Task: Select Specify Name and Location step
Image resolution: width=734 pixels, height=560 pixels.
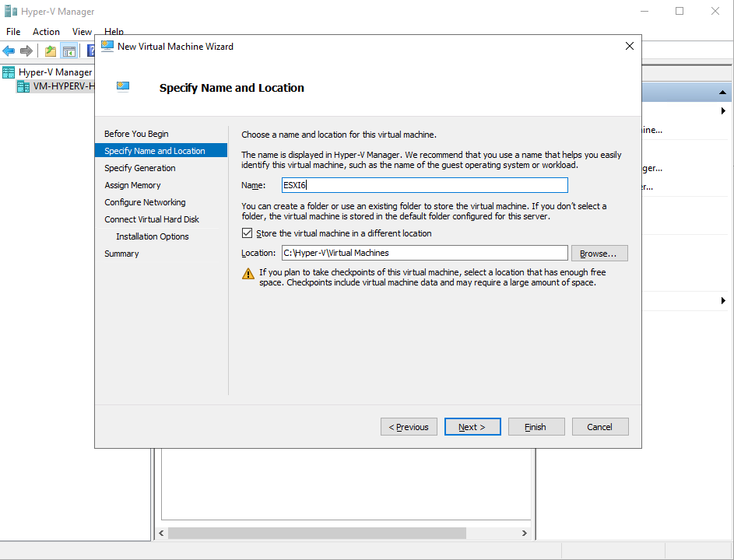Action: [x=161, y=151]
